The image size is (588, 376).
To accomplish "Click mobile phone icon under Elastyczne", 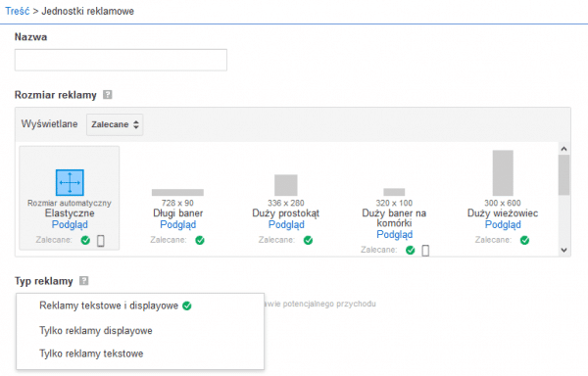I will [101, 241].
